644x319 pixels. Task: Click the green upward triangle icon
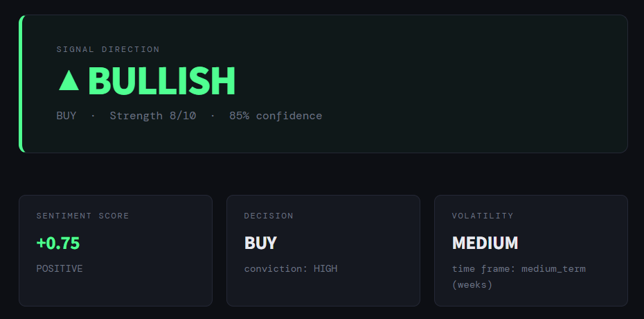(69, 80)
